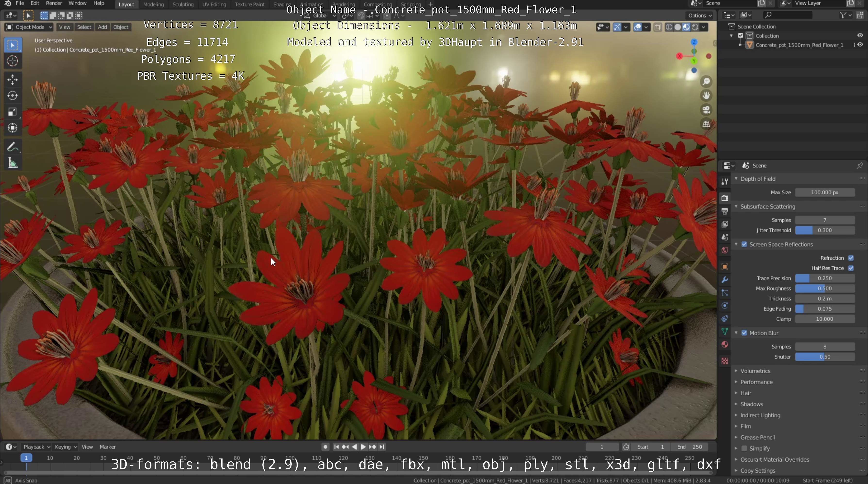
Task: Collapse the Depth of Field panel
Action: pyautogui.click(x=758, y=179)
